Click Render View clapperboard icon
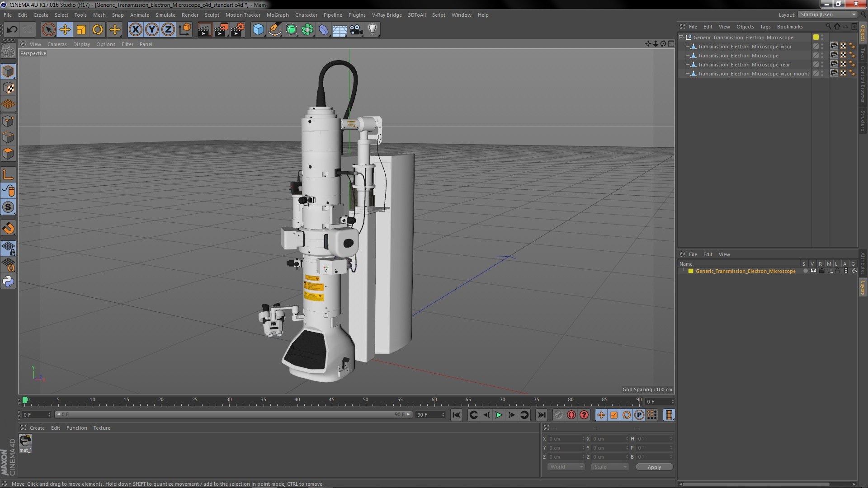 point(204,30)
